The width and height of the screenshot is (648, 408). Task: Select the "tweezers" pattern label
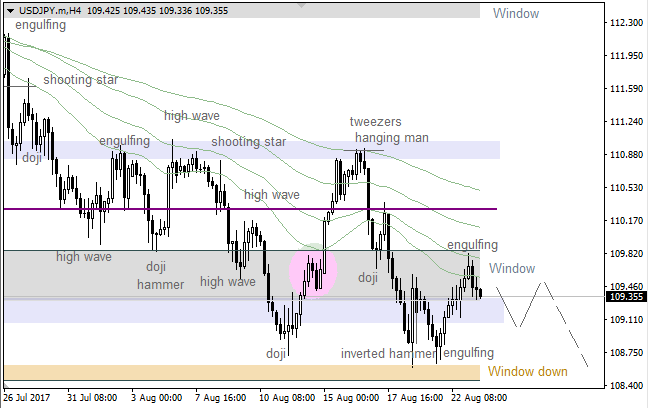point(375,122)
